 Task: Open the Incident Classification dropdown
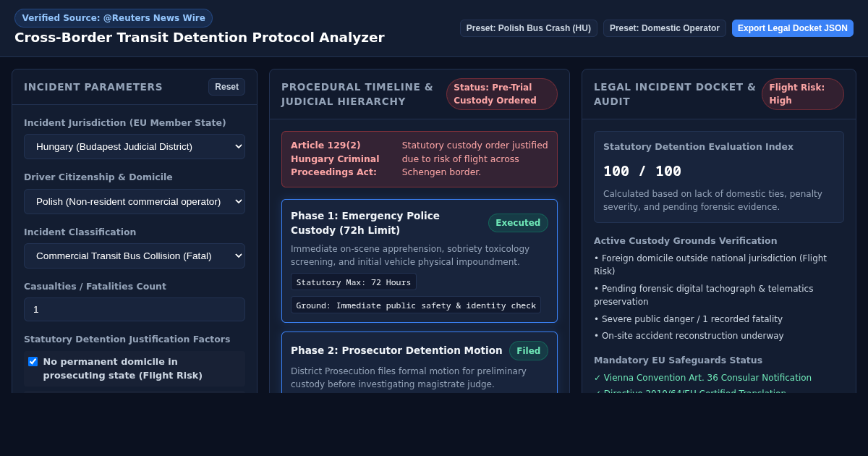click(135, 256)
